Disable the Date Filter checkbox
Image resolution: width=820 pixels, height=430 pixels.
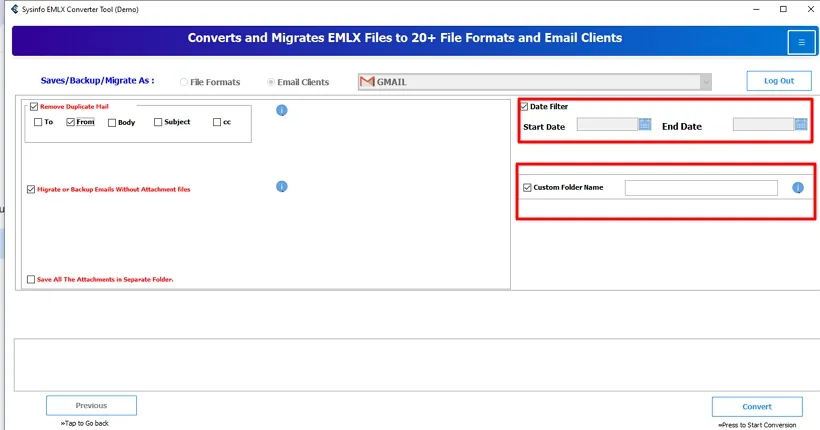click(526, 106)
